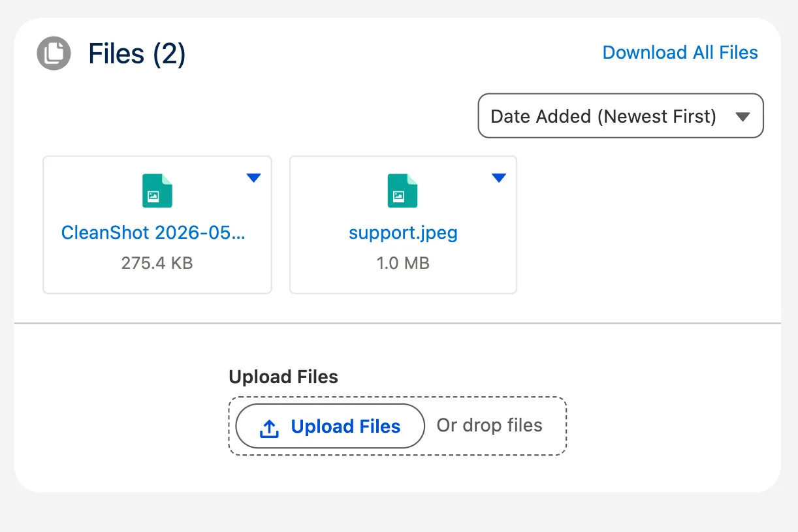
Task: Click the upload arrow icon in Upload Files button
Action: (x=269, y=428)
